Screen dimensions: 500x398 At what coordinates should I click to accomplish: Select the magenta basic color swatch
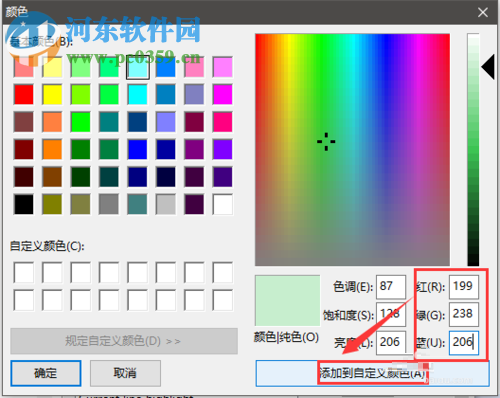point(223,94)
